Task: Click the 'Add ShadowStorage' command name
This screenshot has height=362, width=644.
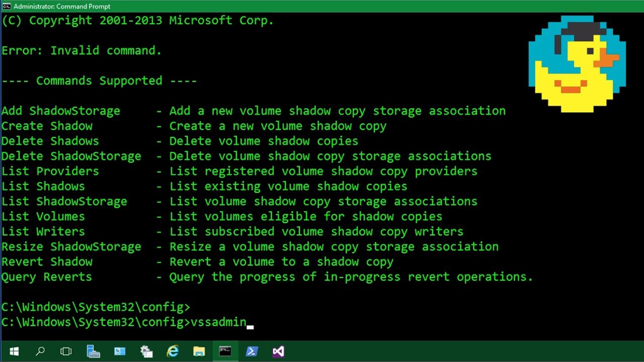Action: (x=61, y=111)
